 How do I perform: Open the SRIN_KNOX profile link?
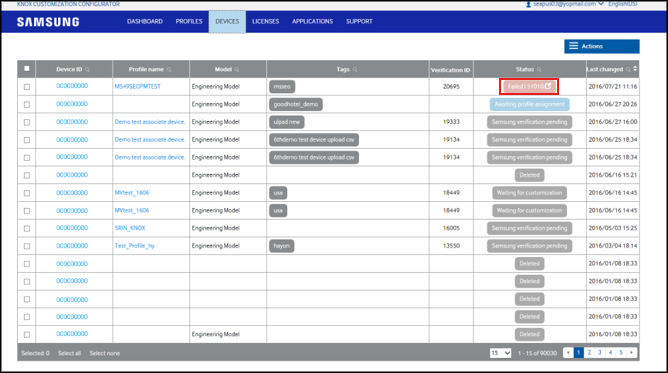pos(130,228)
